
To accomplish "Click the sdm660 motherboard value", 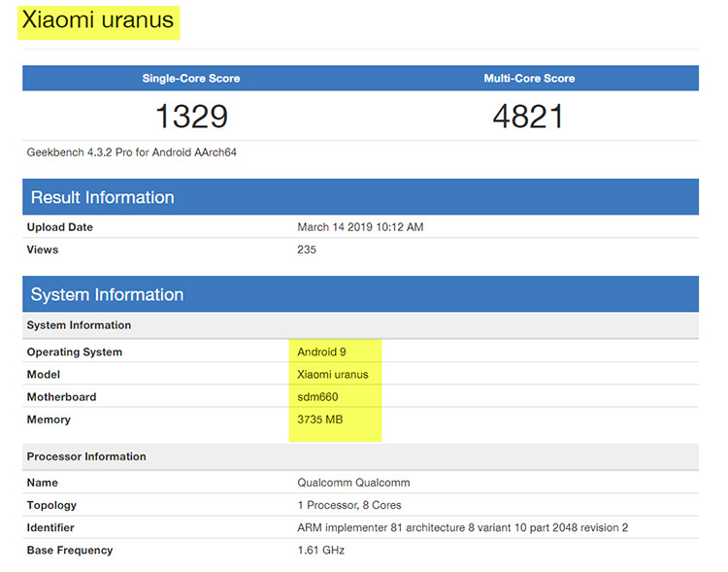I will click(x=320, y=396).
